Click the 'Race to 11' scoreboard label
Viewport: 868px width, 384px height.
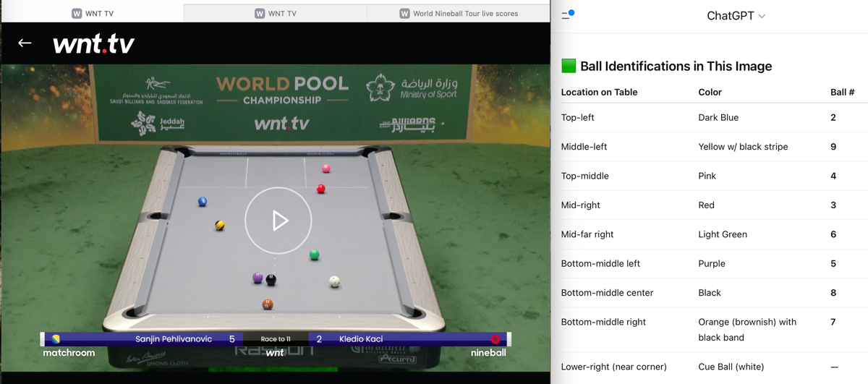[276, 338]
